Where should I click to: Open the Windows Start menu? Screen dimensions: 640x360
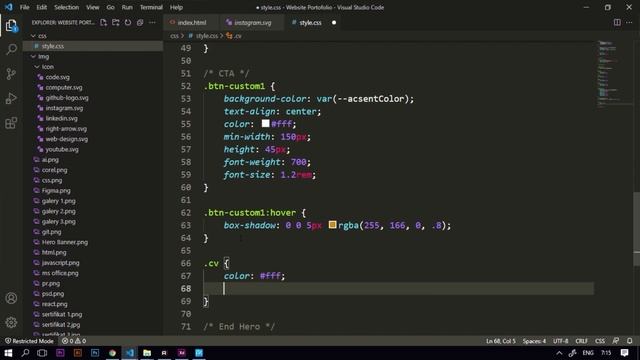(x=8, y=353)
